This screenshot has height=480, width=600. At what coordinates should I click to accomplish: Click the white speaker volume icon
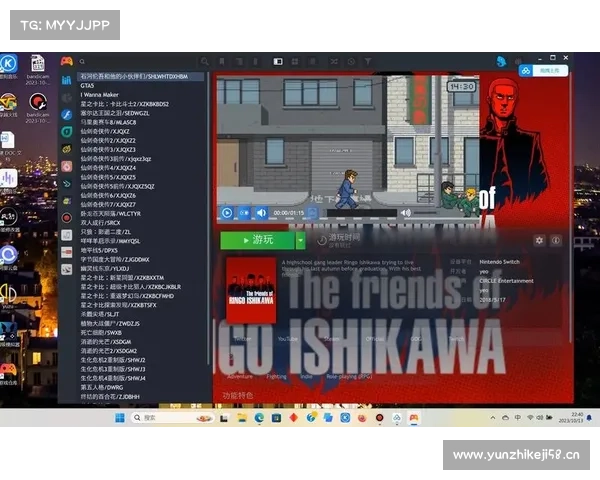click(406, 212)
